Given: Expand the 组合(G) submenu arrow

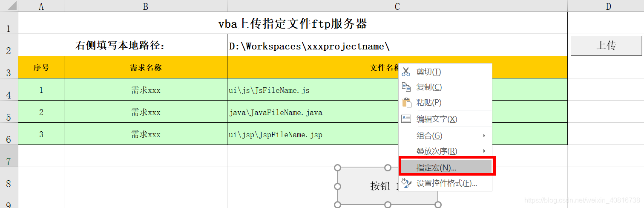Looking at the screenshot, I should point(484,136).
